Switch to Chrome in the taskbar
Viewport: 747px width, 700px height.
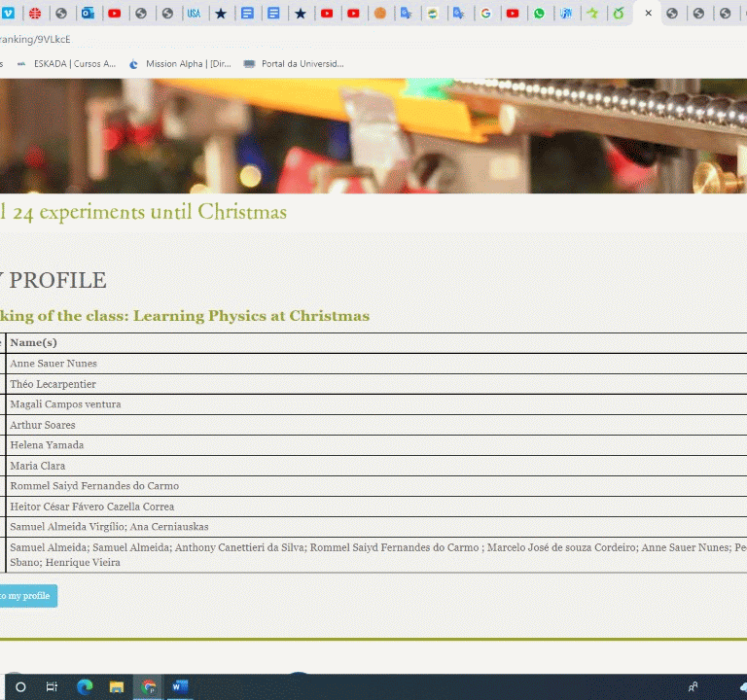point(148,686)
